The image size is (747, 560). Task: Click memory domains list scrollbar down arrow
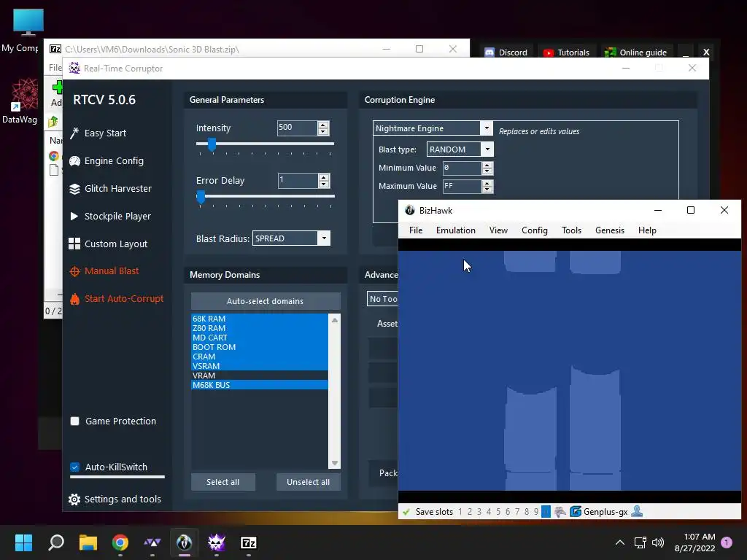click(x=334, y=463)
